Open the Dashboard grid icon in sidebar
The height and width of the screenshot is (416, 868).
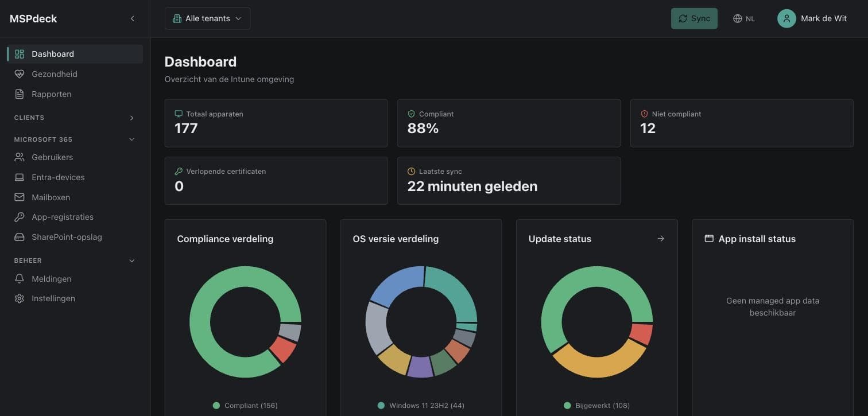coord(20,54)
